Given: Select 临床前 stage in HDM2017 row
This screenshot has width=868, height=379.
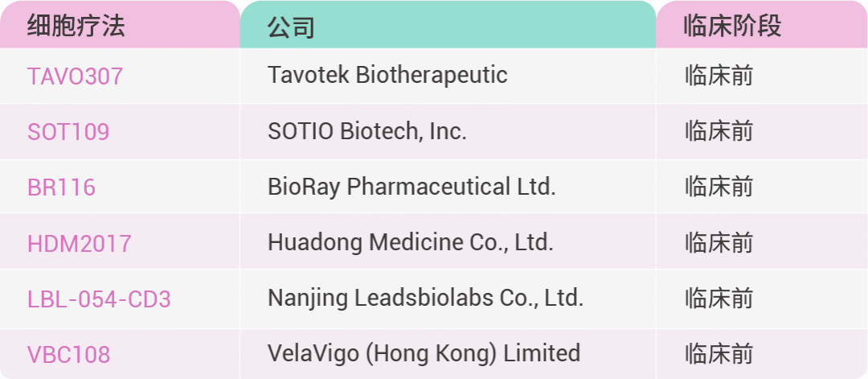Looking at the screenshot, I should pyautogui.click(x=719, y=242).
